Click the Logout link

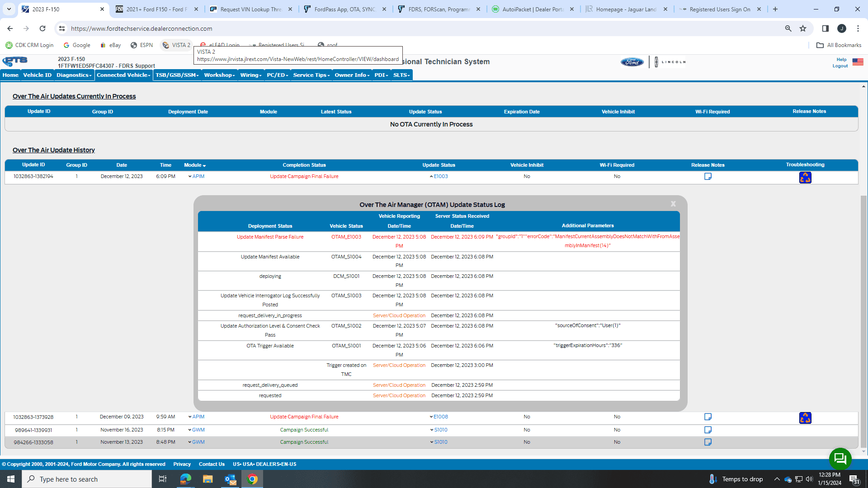coord(840,66)
